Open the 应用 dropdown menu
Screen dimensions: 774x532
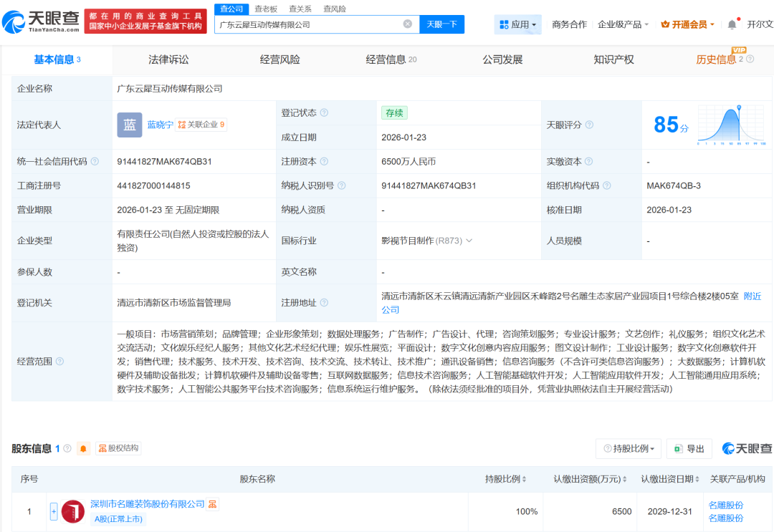coord(517,24)
